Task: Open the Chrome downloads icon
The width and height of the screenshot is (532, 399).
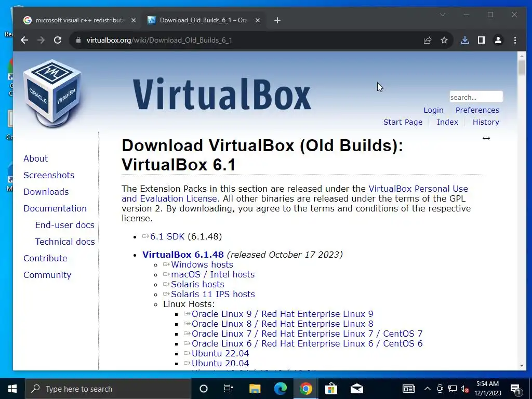Action: pos(465,40)
